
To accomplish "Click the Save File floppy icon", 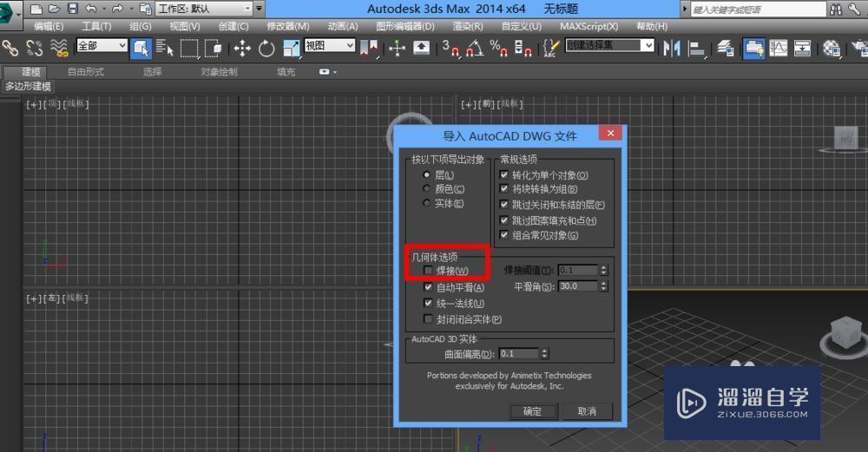I will tap(73, 9).
